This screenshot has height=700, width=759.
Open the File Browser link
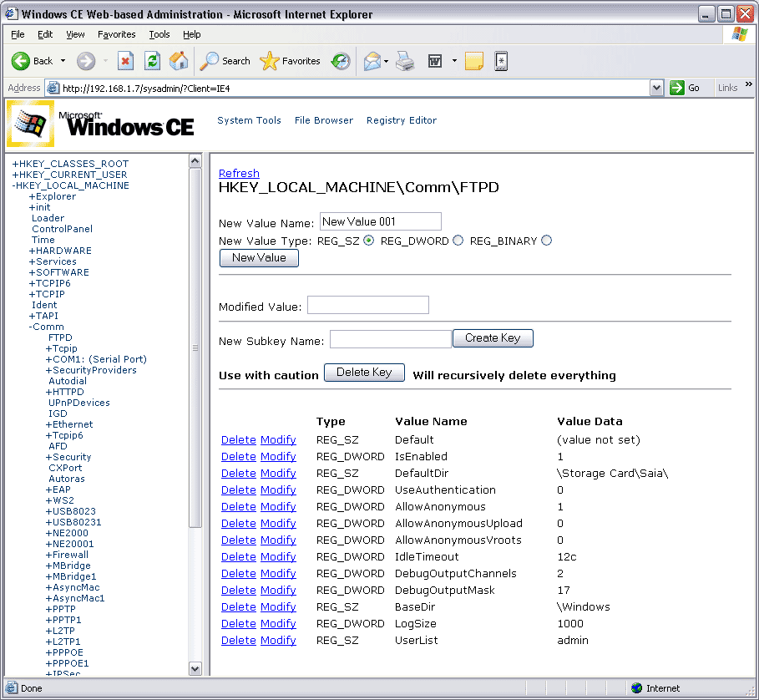coord(324,120)
